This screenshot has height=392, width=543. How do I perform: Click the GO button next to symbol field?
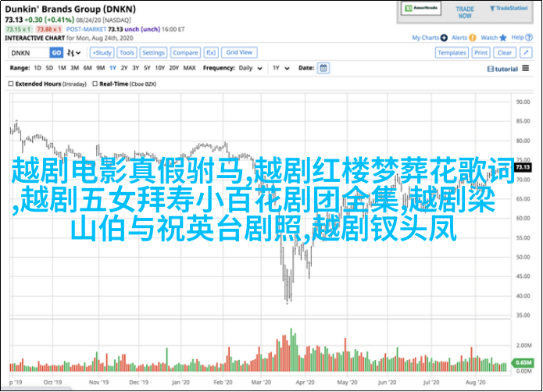[56, 52]
